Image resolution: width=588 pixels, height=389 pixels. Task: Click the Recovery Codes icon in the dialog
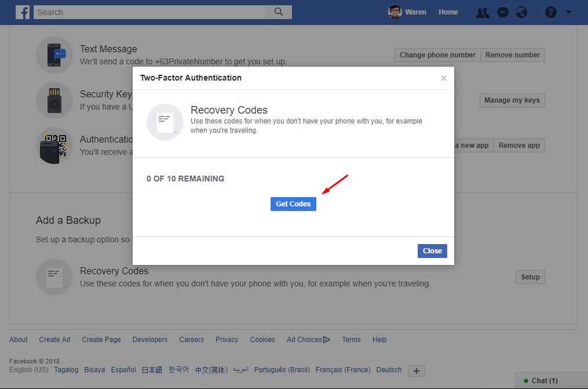tap(165, 122)
